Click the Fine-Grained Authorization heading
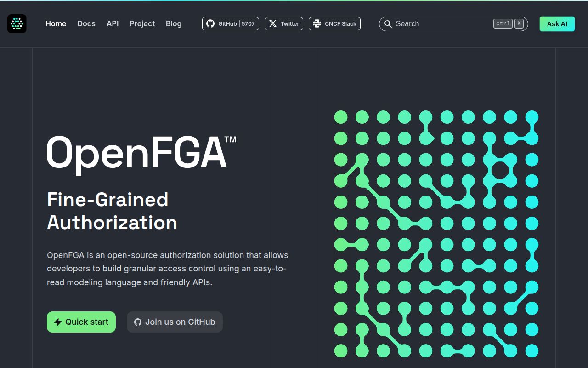The image size is (588, 368). point(112,211)
